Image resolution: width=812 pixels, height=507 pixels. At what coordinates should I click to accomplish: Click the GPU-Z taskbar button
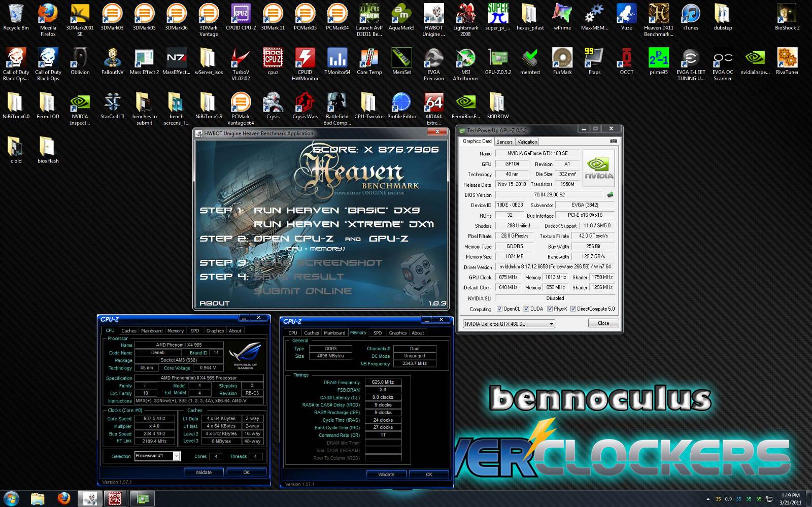(x=142, y=499)
